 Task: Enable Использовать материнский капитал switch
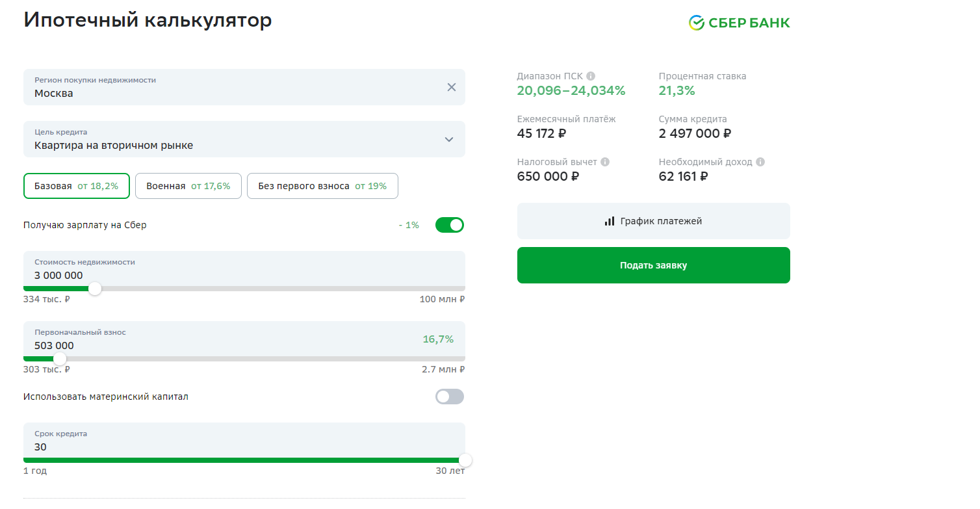coord(450,397)
